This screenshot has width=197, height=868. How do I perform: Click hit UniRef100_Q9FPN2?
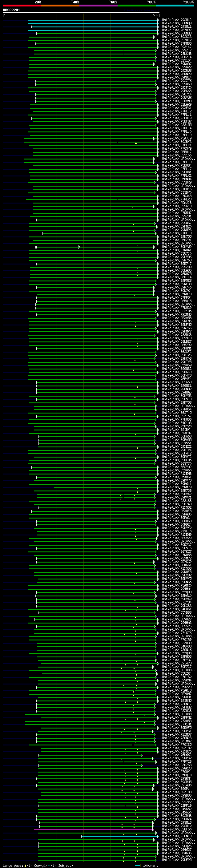176,717
